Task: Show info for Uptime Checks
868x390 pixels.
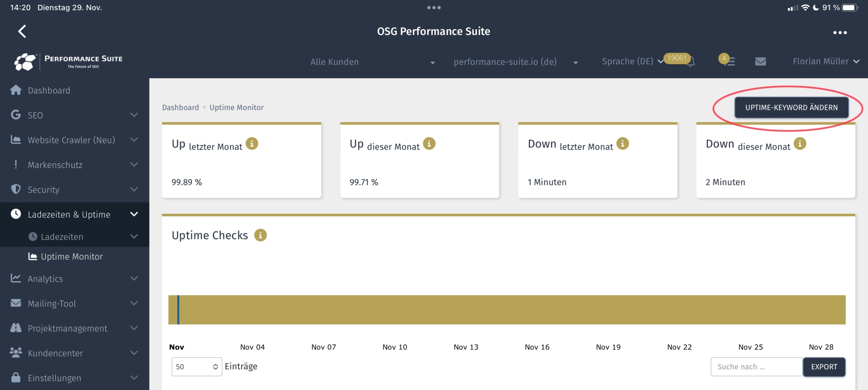Action: point(260,235)
